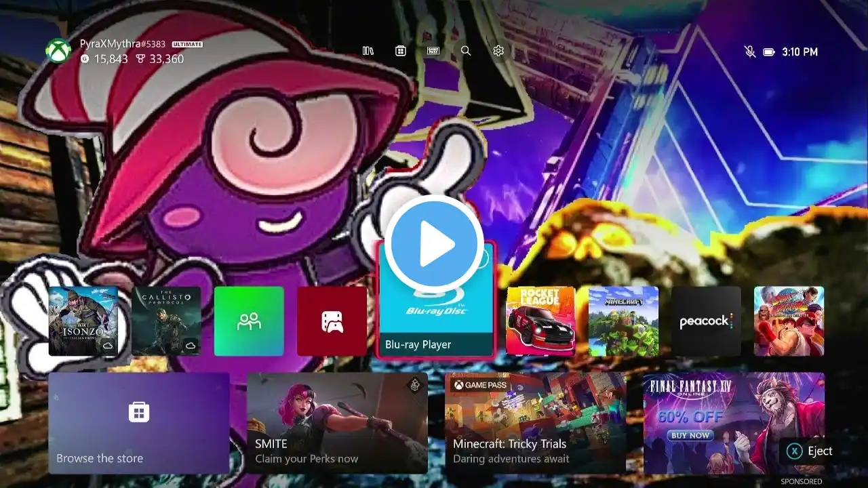
Task: Open the Minecraft: Tricky Trials card title
Action: click(x=510, y=444)
